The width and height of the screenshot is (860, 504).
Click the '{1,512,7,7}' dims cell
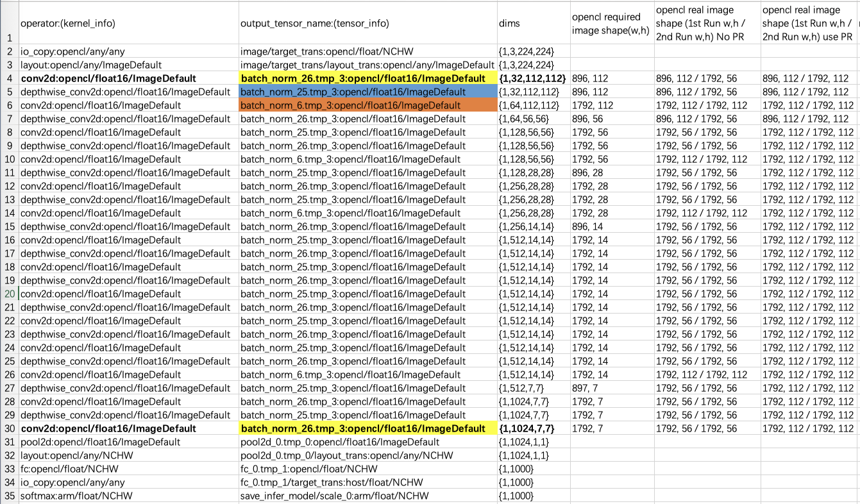click(x=534, y=388)
